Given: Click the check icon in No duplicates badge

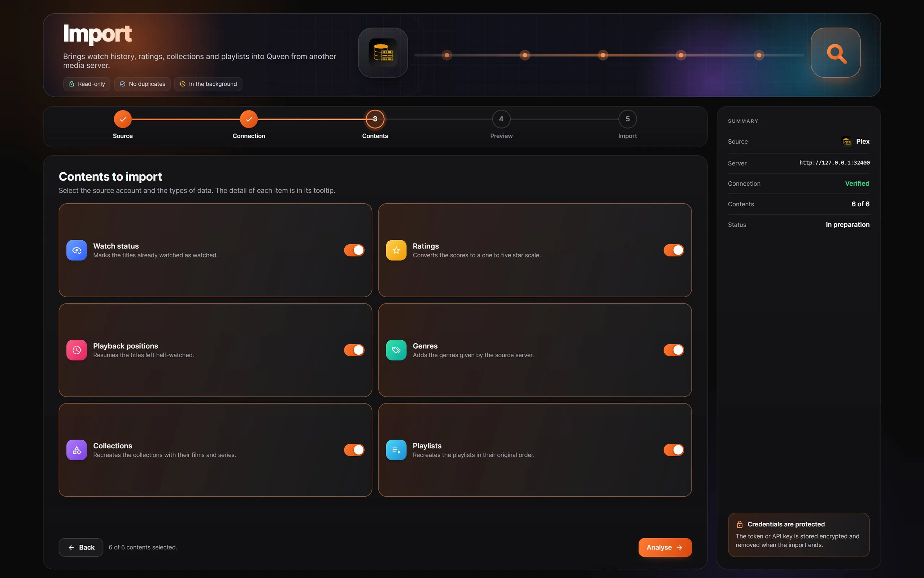Looking at the screenshot, I should click(123, 84).
